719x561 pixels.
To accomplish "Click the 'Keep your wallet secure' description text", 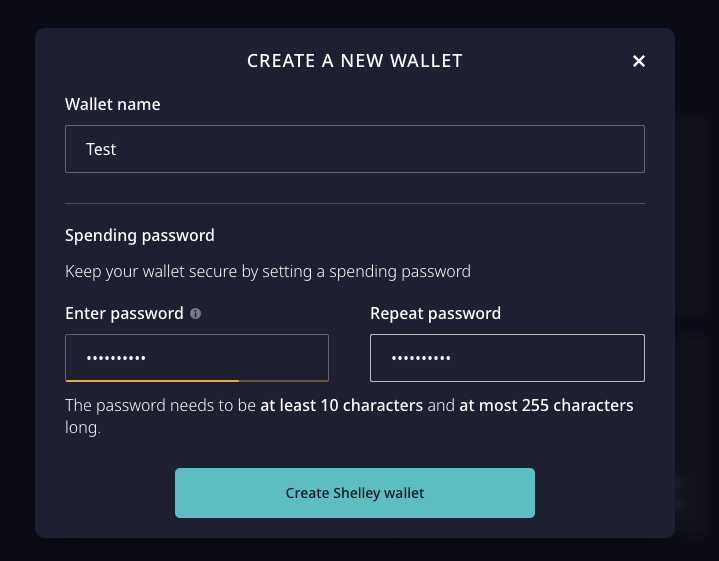I will click(x=268, y=272).
